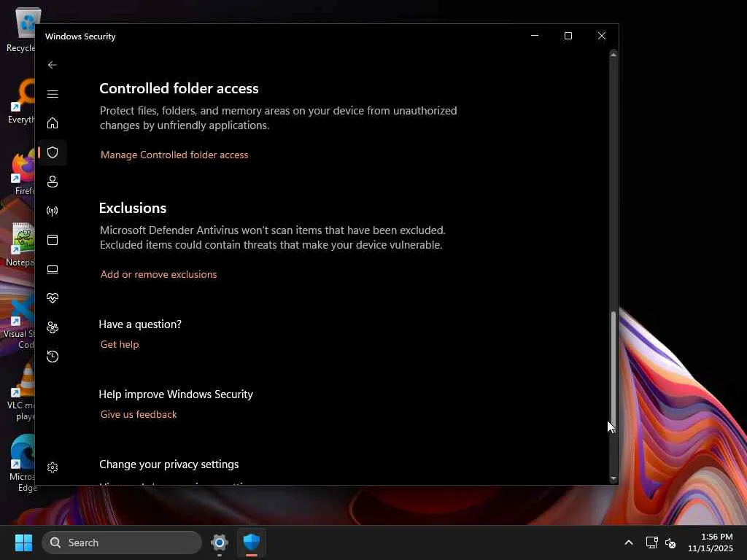Open Device security laptop icon
Image resolution: width=747 pixels, height=560 pixels.
(x=53, y=269)
